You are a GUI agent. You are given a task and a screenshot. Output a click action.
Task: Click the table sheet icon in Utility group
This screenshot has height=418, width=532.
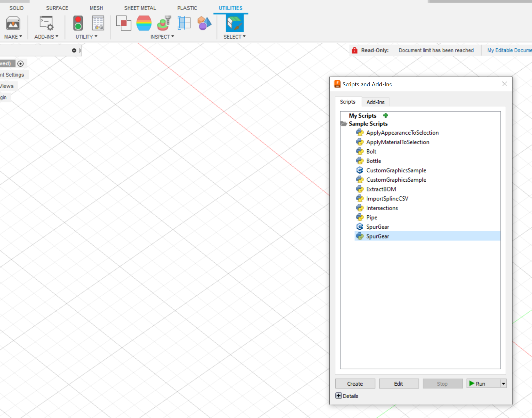tap(98, 23)
